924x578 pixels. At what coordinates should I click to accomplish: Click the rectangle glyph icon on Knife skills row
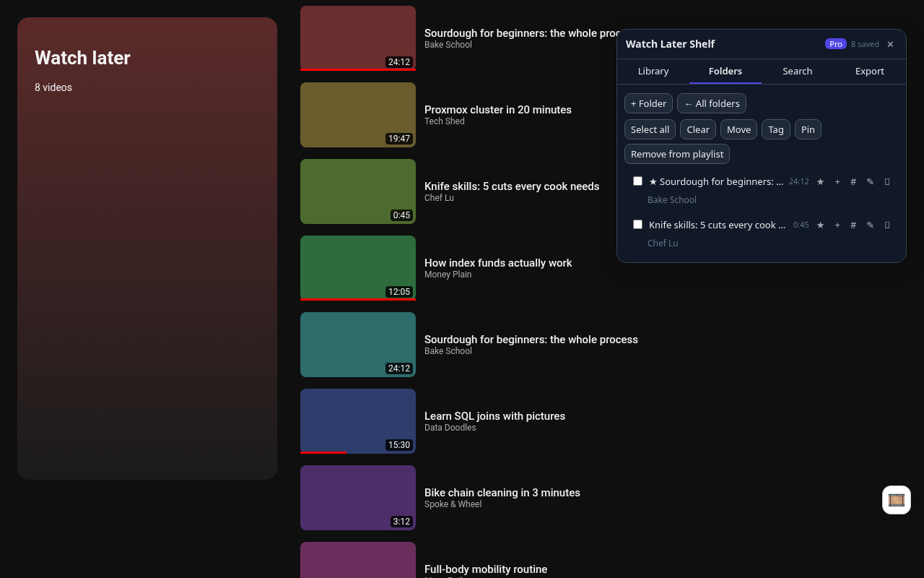click(887, 225)
